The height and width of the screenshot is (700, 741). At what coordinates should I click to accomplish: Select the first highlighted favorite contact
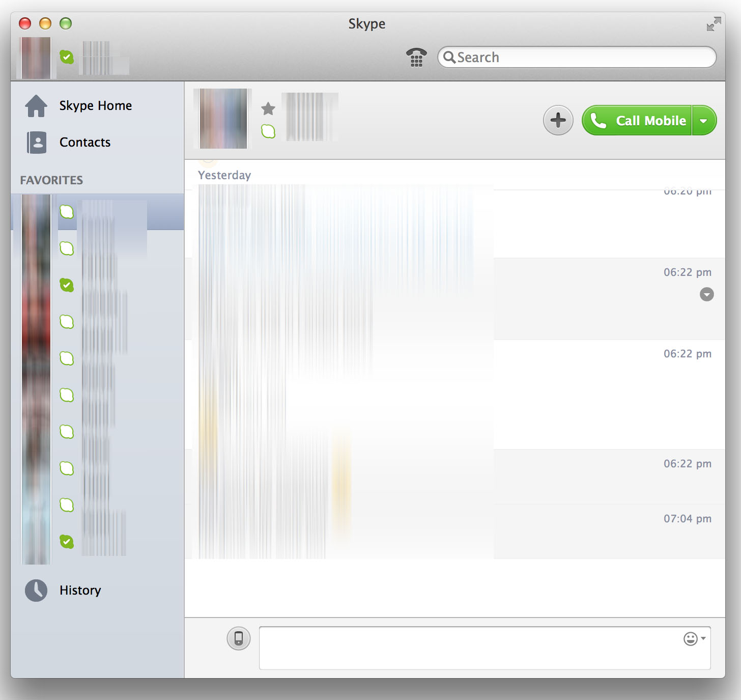[97, 212]
